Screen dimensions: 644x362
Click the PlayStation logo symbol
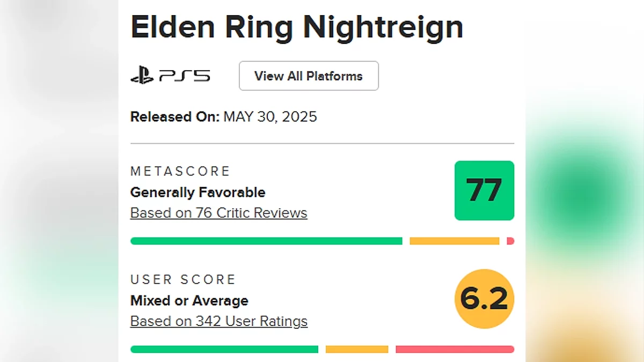142,76
